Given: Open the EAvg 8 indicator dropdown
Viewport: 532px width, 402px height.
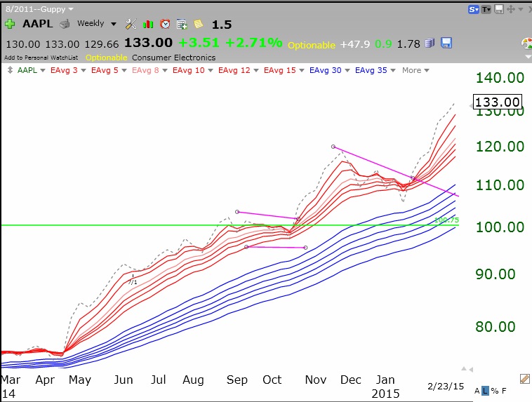Looking at the screenshot, I should 165,71.
